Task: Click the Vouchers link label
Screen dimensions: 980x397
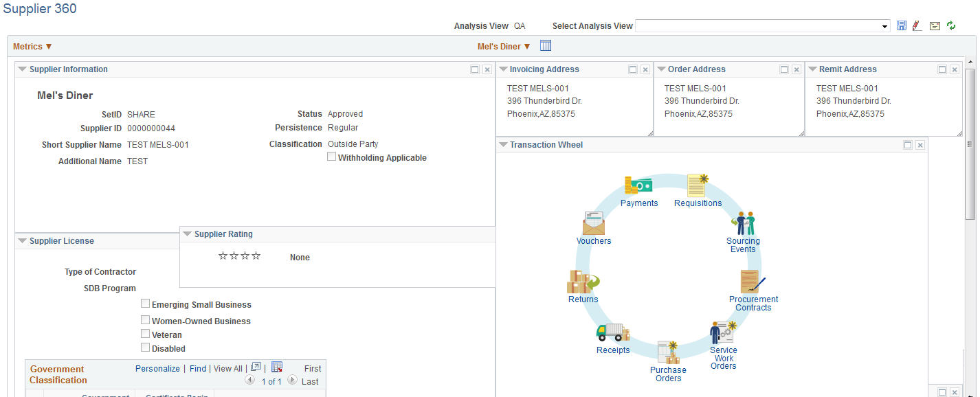Action: [594, 241]
